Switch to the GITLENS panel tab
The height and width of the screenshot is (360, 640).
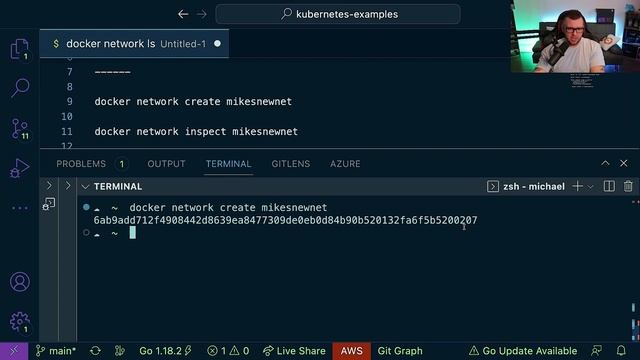tap(291, 164)
